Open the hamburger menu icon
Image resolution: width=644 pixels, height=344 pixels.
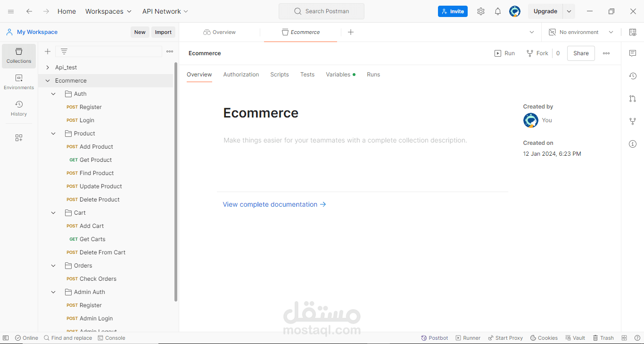pyautogui.click(x=11, y=11)
